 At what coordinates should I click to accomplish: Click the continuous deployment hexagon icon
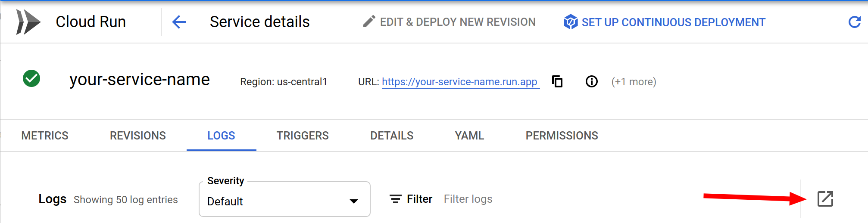570,22
